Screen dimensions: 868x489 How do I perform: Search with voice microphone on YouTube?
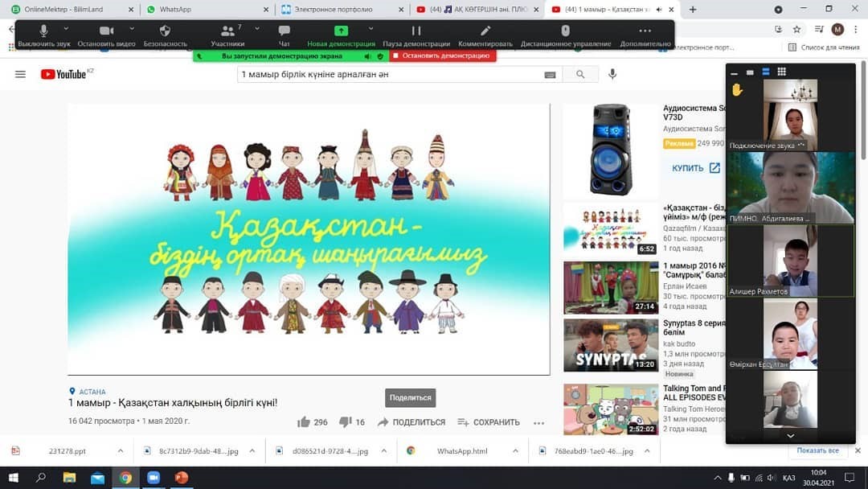[612, 74]
